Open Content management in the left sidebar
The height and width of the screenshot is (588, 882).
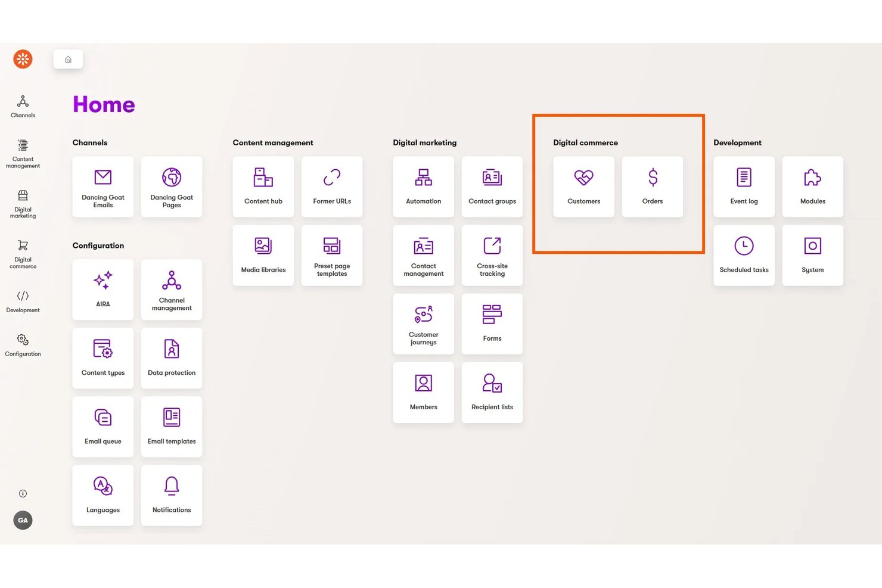(23, 154)
